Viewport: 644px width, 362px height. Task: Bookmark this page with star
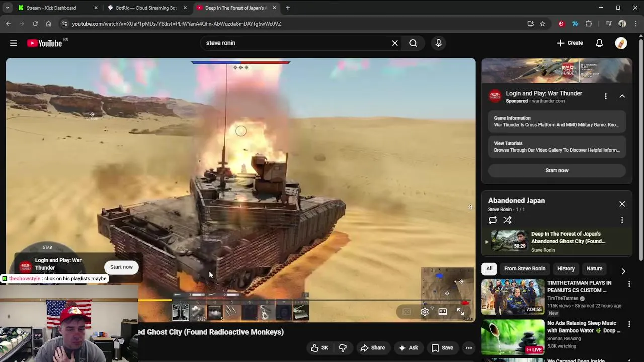point(543,24)
